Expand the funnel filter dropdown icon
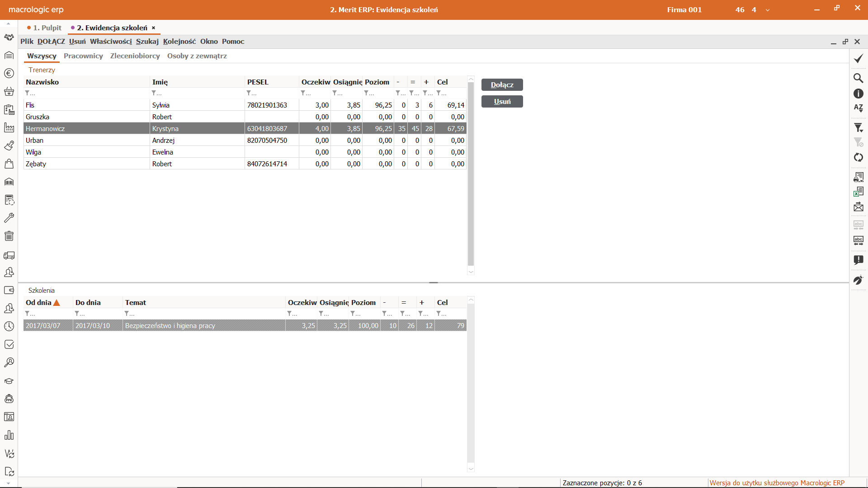This screenshot has width=868, height=488. click(x=858, y=128)
